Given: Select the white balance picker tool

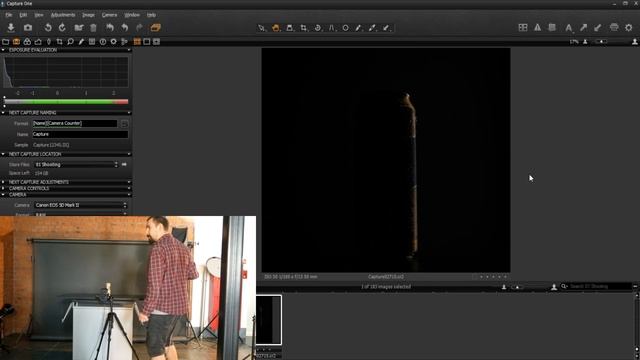Looking at the screenshot, I should [x=372, y=28].
